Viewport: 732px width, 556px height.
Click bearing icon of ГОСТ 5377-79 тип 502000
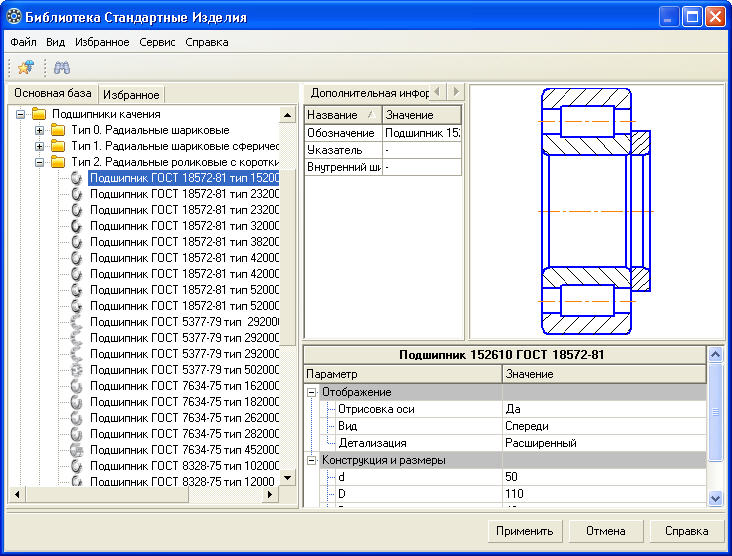coord(77,370)
